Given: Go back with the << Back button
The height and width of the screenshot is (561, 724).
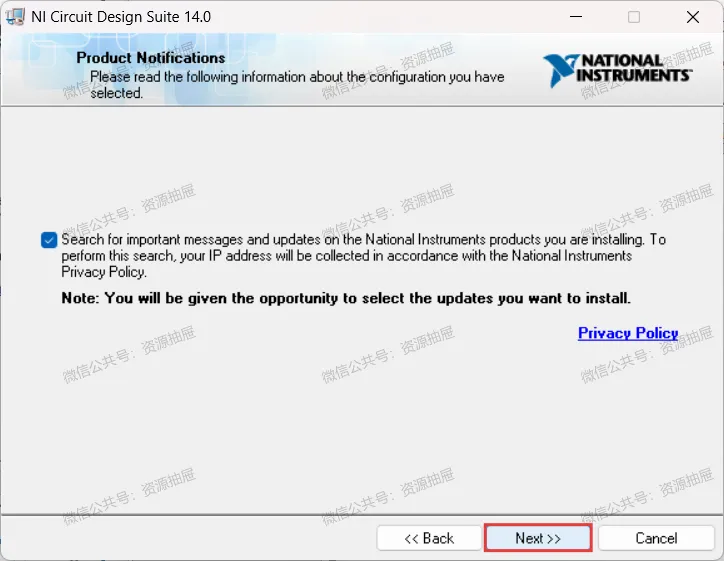Looking at the screenshot, I should coord(429,538).
